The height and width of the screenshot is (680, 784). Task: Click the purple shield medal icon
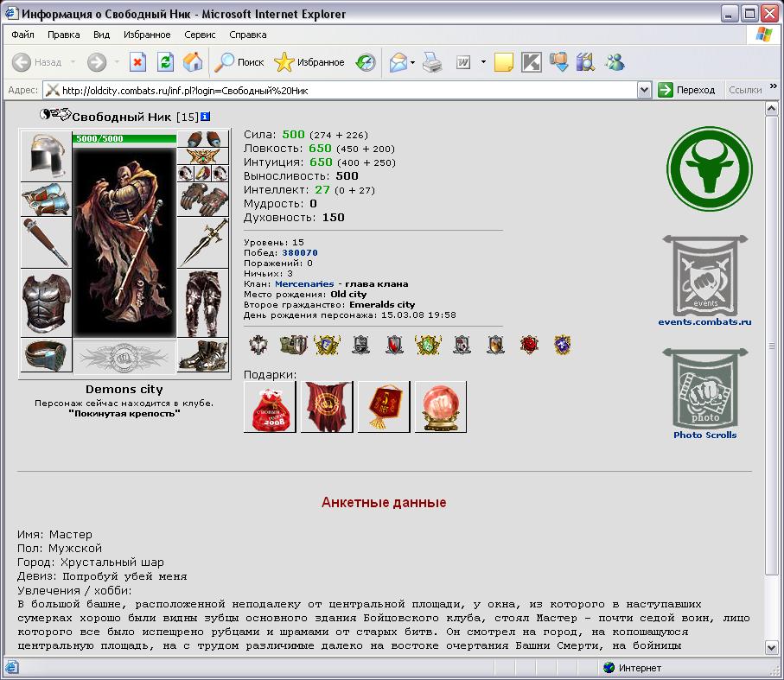pyautogui.click(x=563, y=345)
